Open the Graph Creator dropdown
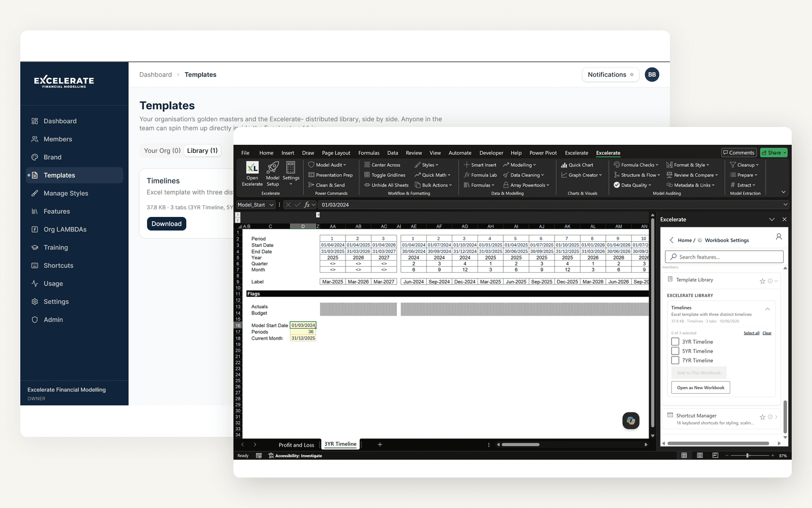 pyautogui.click(x=581, y=175)
